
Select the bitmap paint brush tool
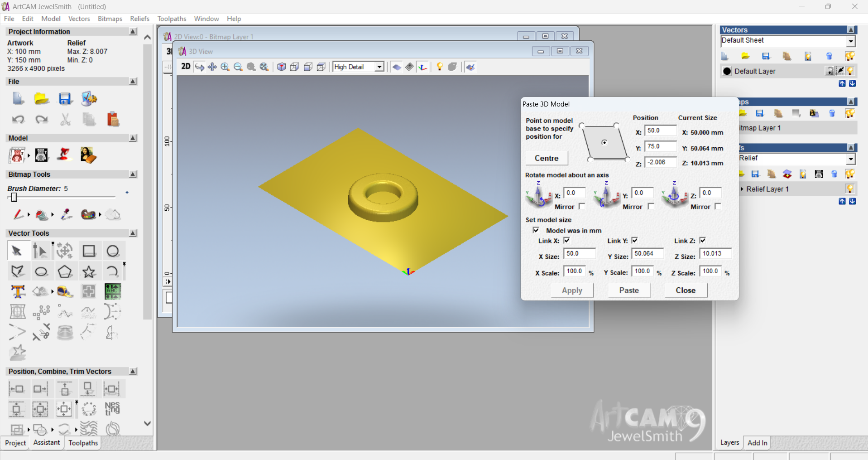pyautogui.click(x=18, y=214)
